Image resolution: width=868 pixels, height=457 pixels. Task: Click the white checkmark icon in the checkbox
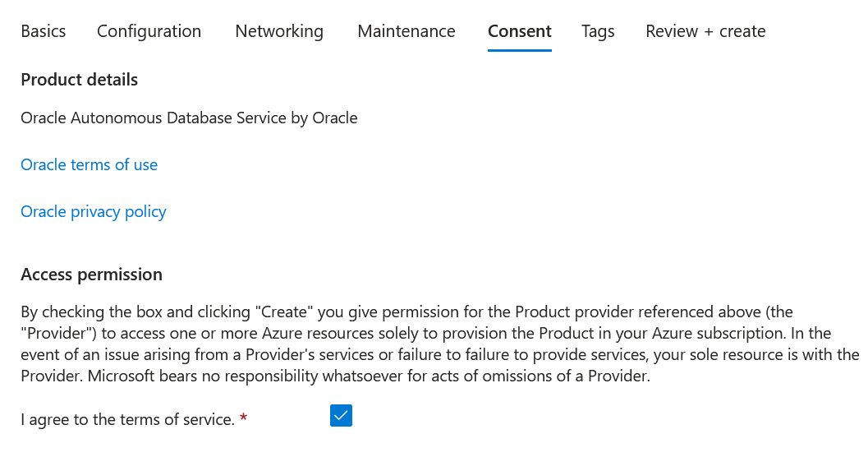click(x=341, y=416)
